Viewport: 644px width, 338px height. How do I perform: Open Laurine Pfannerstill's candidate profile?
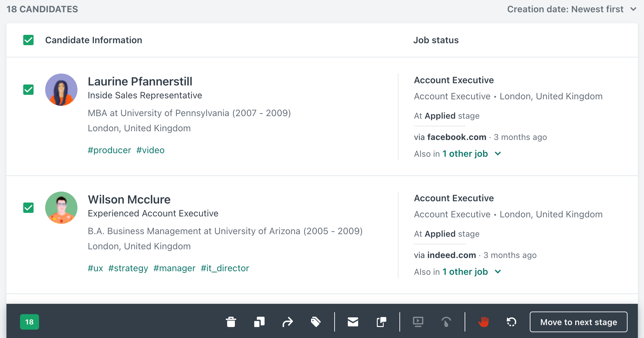[140, 82]
